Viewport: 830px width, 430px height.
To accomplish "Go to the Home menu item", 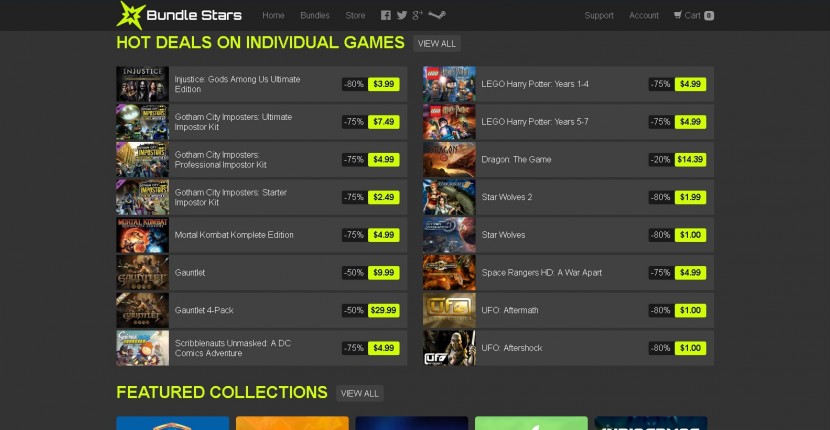I will (x=273, y=15).
